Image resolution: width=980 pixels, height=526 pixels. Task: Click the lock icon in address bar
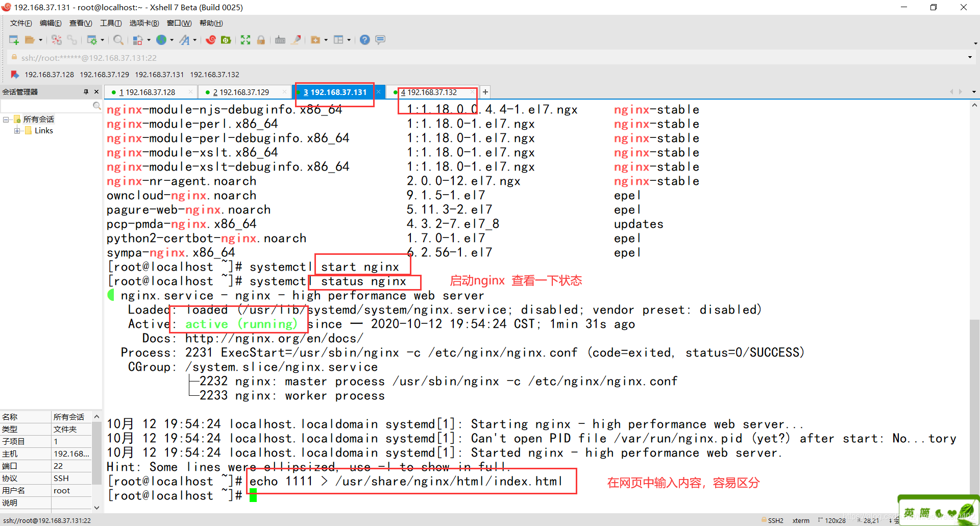tap(14, 57)
